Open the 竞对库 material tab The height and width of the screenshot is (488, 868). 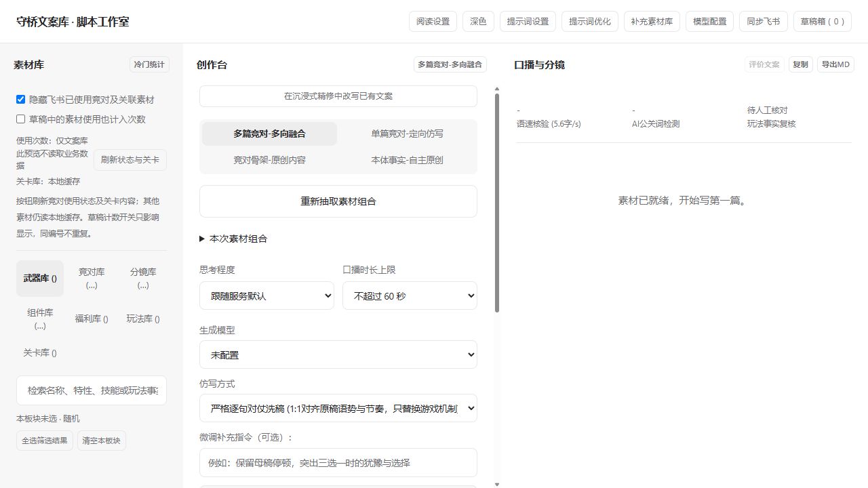(92, 279)
